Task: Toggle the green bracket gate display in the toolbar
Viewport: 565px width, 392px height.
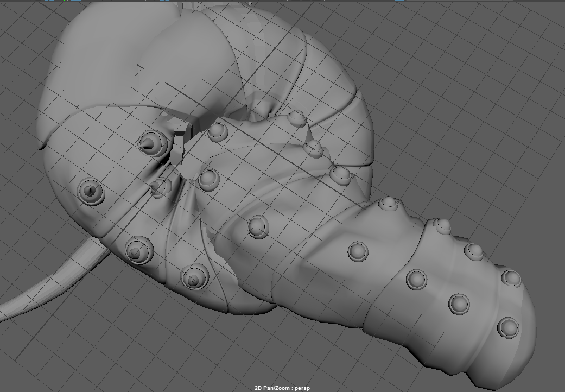Action: click(x=59, y=2)
